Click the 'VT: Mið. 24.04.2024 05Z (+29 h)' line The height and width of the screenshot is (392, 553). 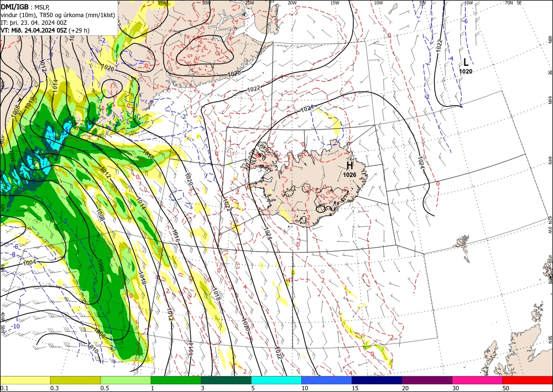click(45, 30)
